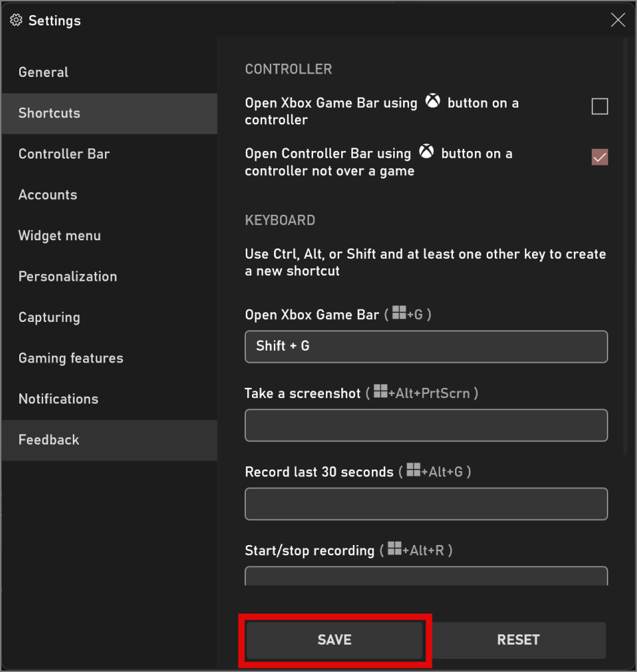
Task: Close the Settings window
Action: [618, 21]
